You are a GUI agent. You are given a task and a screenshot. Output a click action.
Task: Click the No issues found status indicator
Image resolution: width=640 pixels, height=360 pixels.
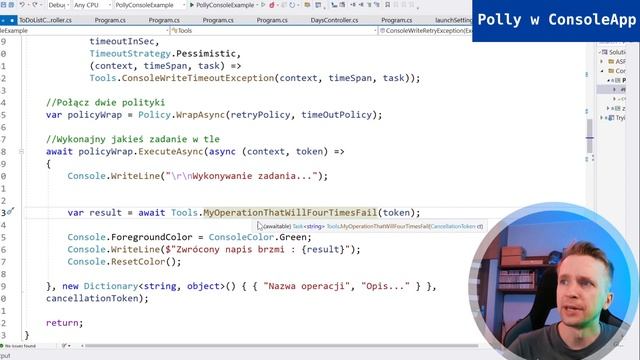point(18,346)
